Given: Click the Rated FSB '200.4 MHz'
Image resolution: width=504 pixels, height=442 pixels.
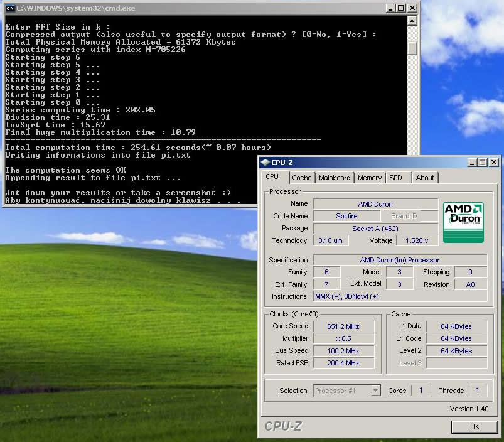Looking at the screenshot, I should point(343,363).
